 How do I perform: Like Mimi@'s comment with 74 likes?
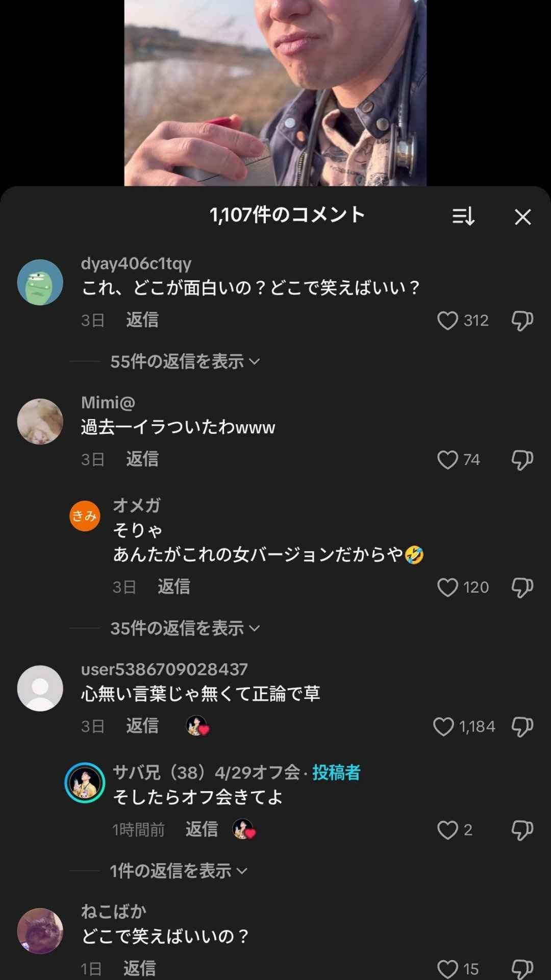coord(447,460)
